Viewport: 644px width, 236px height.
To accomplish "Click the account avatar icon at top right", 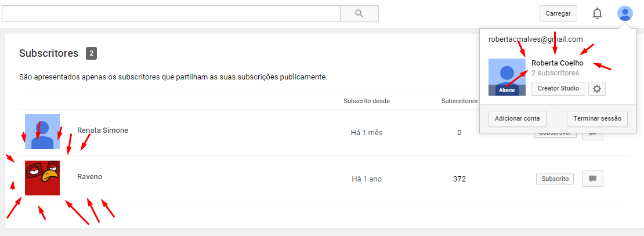I will [625, 13].
